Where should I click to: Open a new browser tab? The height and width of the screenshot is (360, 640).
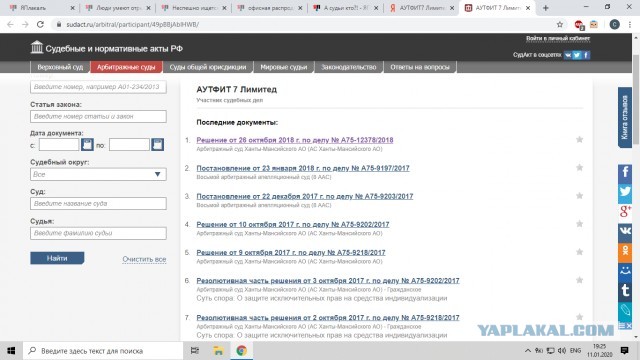546,8
